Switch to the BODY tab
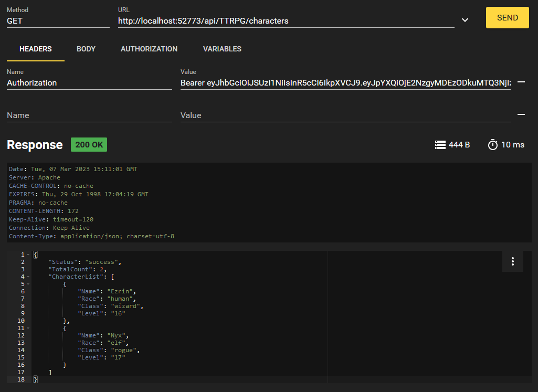The width and height of the screenshot is (538, 392). pyautogui.click(x=86, y=49)
